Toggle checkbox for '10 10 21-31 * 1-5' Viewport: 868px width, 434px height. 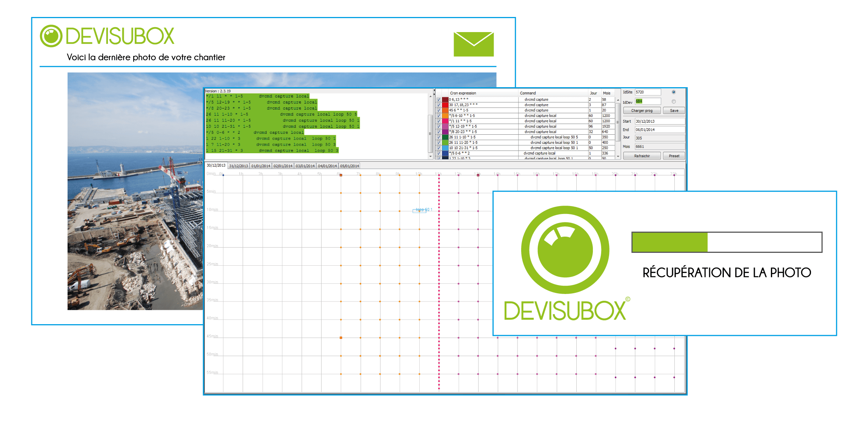439,148
